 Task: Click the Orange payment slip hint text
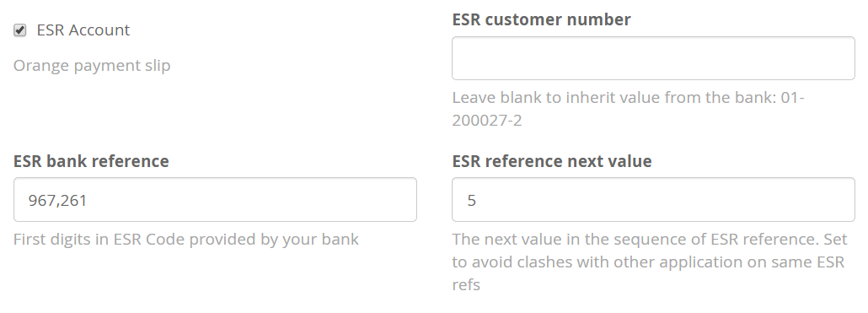(92, 65)
